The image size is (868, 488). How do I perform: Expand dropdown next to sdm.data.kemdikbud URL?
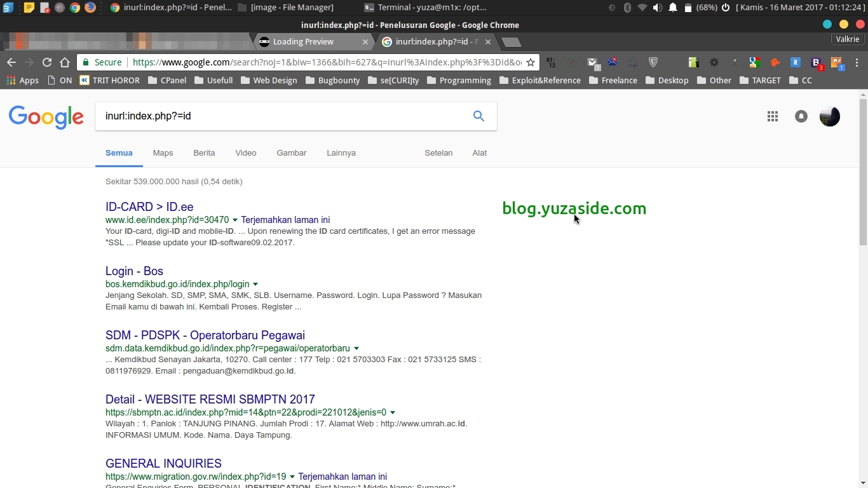(356, 348)
